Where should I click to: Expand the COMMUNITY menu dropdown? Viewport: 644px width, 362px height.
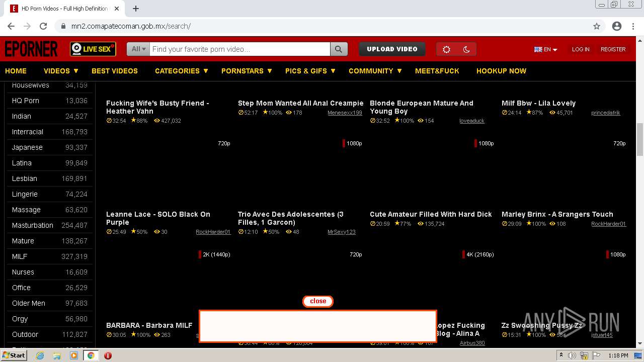375,71
